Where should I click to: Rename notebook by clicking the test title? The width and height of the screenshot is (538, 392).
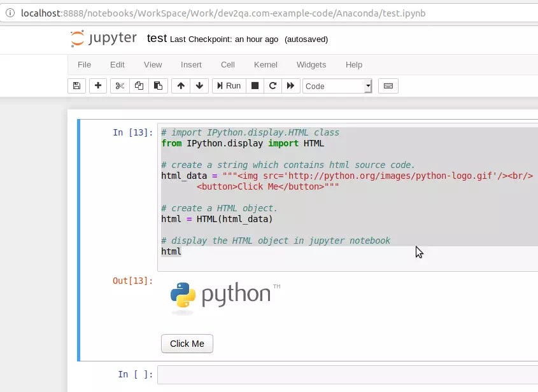[157, 38]
